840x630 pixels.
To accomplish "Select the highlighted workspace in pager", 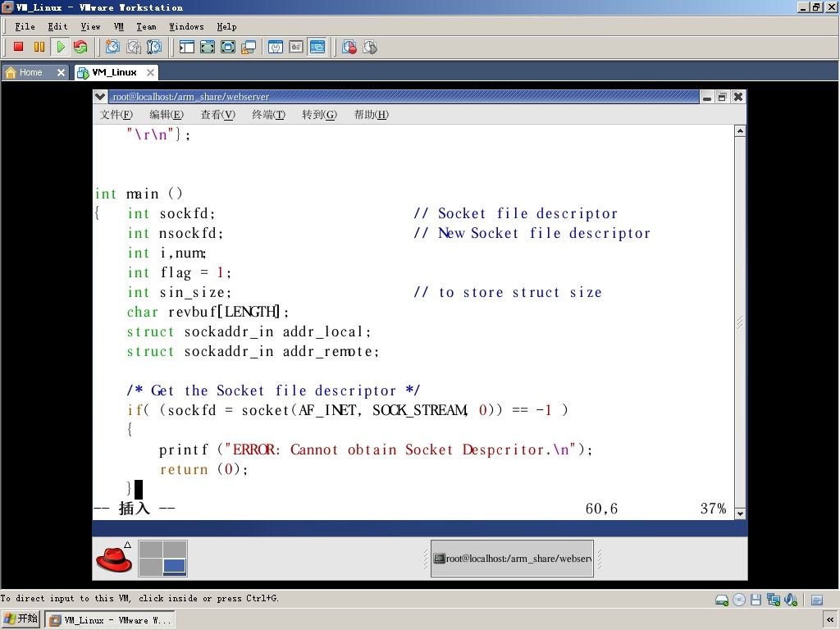I will [x=175, y=566].
